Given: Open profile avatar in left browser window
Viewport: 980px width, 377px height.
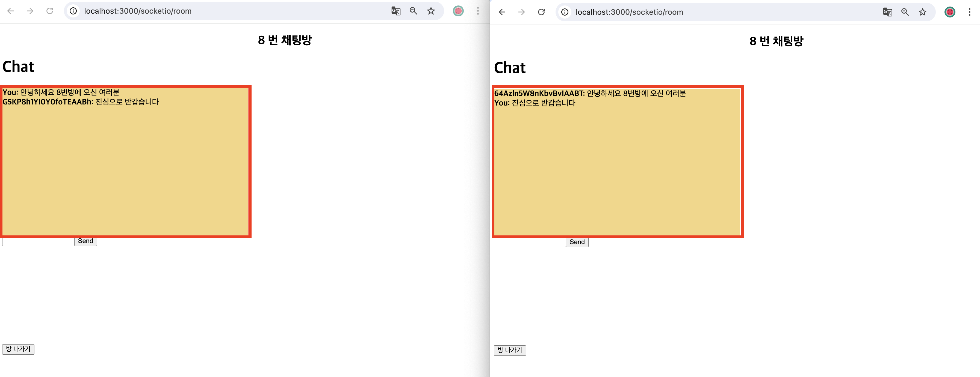Looking at the screenshot, I should tap(458, 11).
